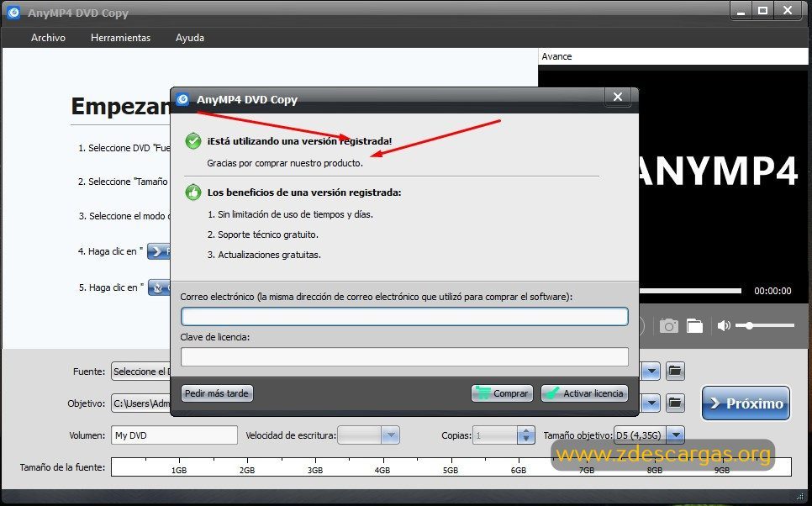Click the Avance panel label
This screenshot has width=812, height=506.
pos(556,56)
